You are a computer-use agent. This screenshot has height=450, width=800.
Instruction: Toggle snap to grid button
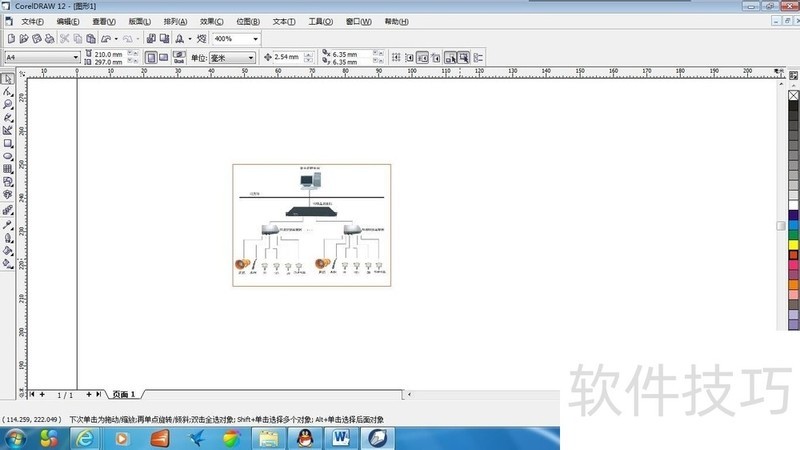point(396,58)
